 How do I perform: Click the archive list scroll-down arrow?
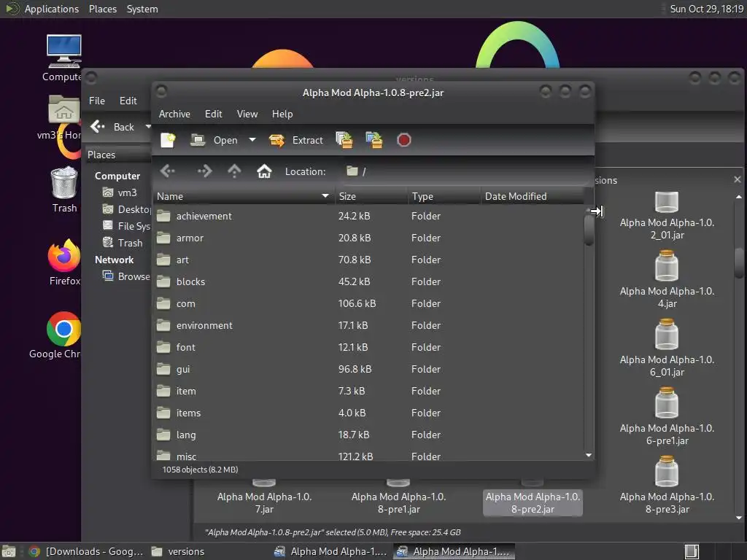pyautogui.click(x=589, y=456)
